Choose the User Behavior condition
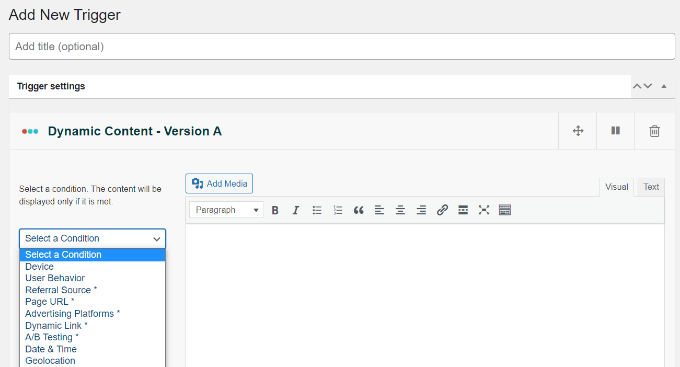 (92, 278)
